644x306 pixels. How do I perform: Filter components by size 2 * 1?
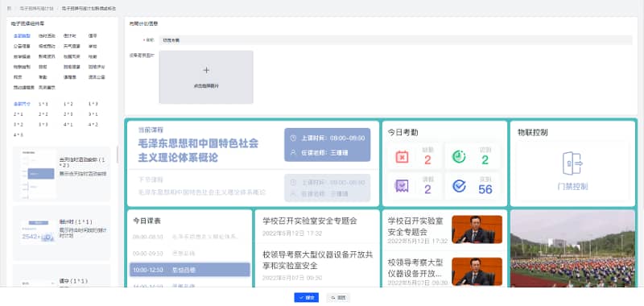(18, 114)
